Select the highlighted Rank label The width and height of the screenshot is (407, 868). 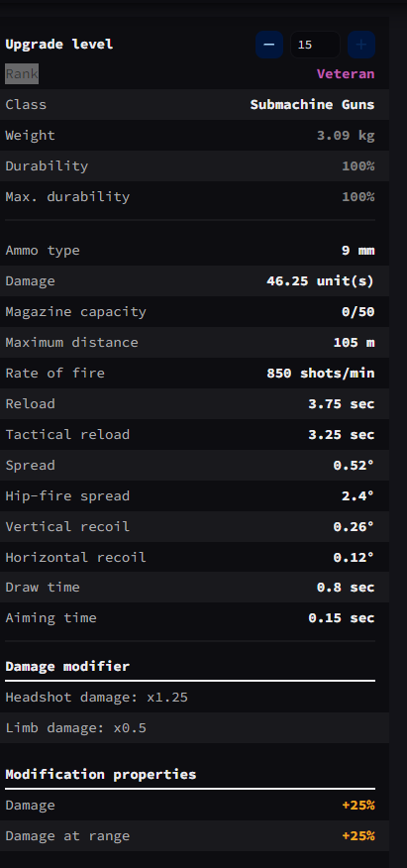point(22,74)
